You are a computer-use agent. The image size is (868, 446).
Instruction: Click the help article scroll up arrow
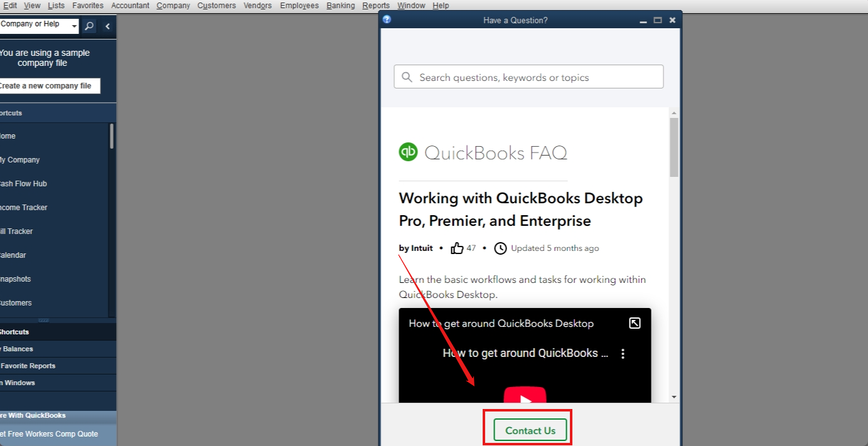click(x=674, y=113)
